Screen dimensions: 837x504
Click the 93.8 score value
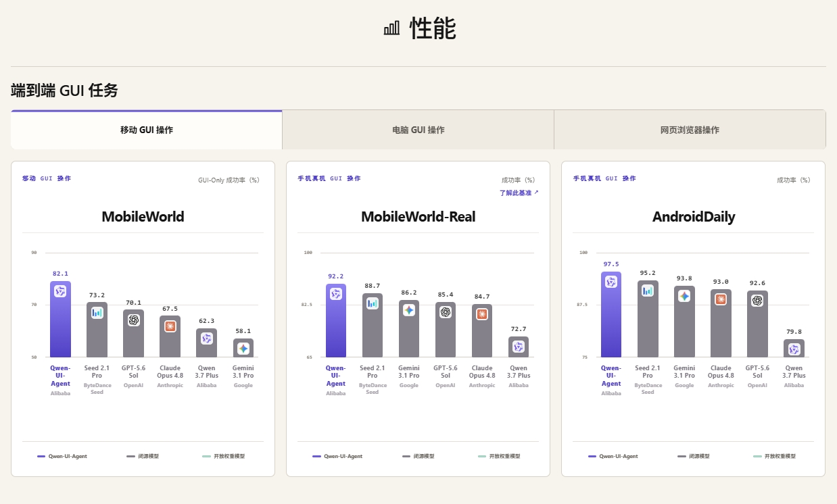(x=684, y=278)
